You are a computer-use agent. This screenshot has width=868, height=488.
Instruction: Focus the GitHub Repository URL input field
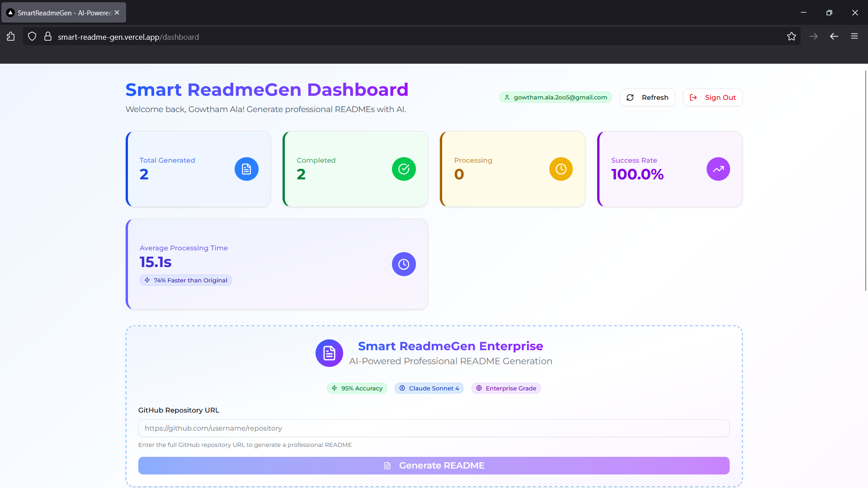[434, 428]
